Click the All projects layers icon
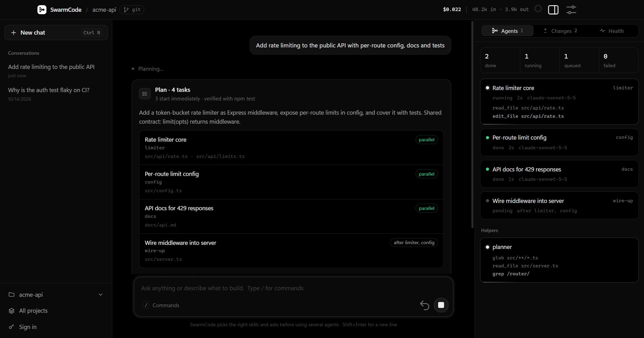644x338 pixels. pyautogui.click(x=11, y=311)
